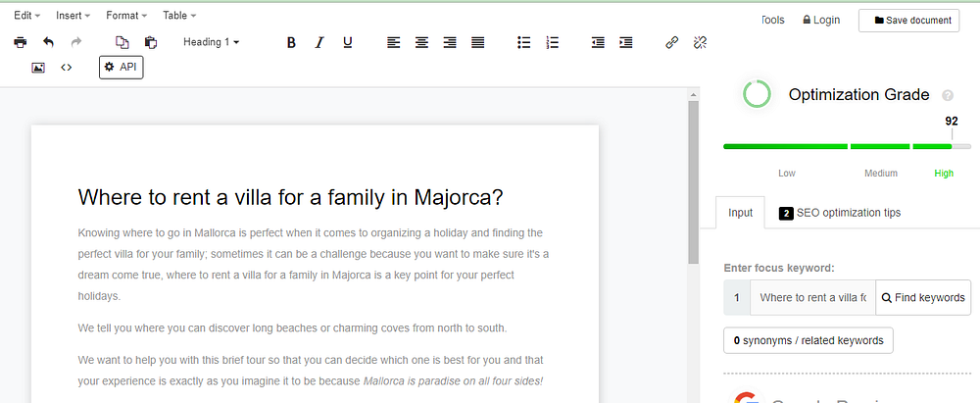Insert a bulleted list
The image size is (980, 403).
pyautogui.click(x=523, y=42)
